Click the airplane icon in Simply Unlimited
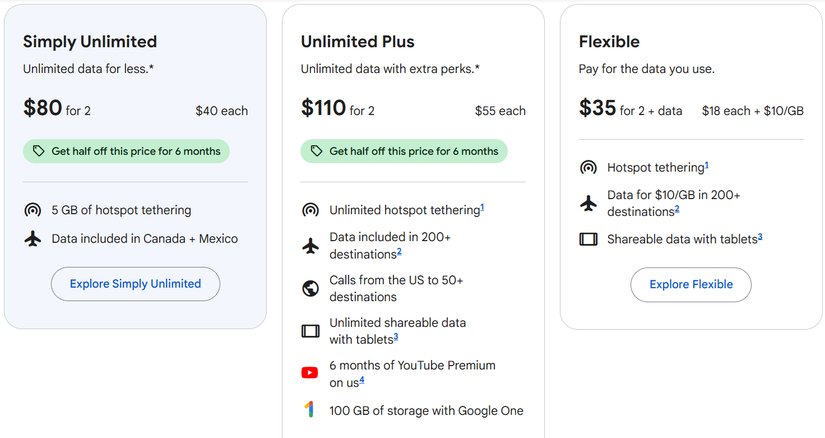 coord(32,239)
